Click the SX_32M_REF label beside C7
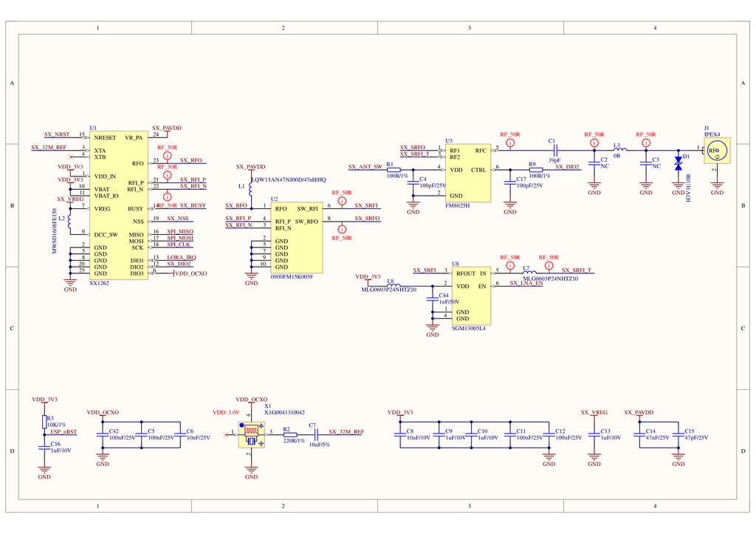The image size is (756, 534). (346, 431)
